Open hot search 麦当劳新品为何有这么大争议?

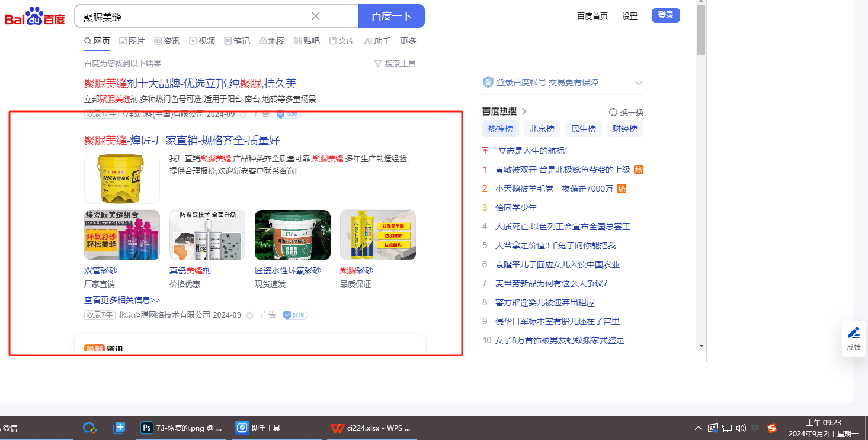[x=552, y=283]
